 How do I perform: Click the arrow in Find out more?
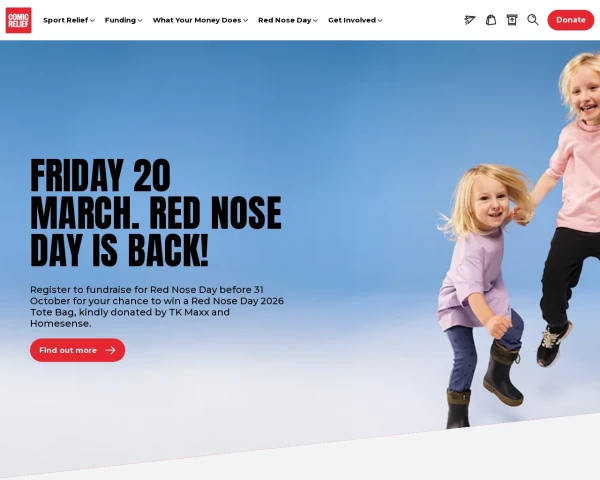tap(110, 350)
